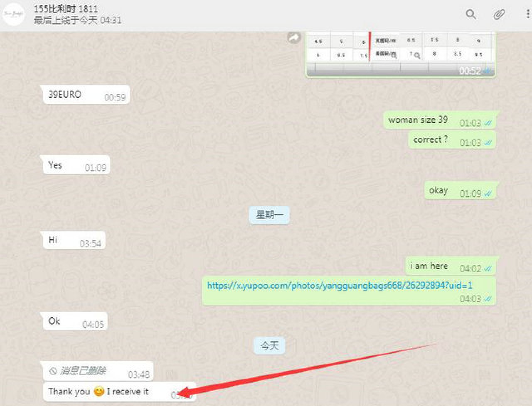The image size is (532, 406).
Task: Click the paperclip attach icon
Action: click(x=499, y=15)
